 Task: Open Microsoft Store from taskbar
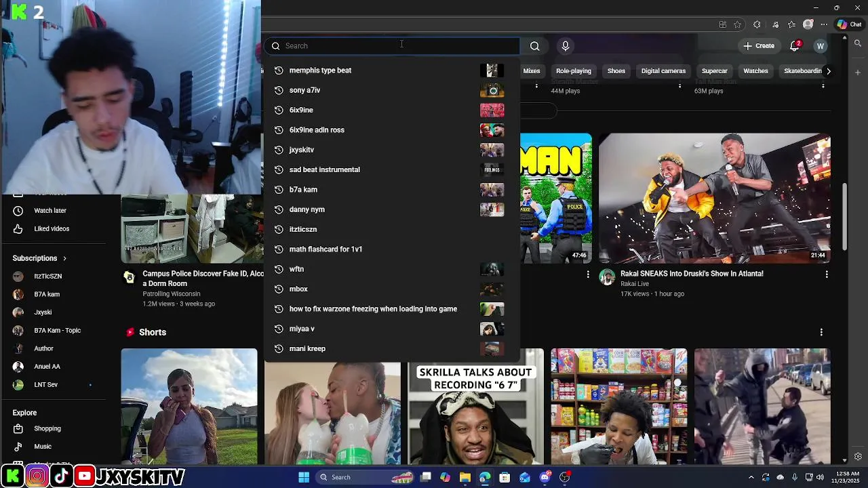505,478
